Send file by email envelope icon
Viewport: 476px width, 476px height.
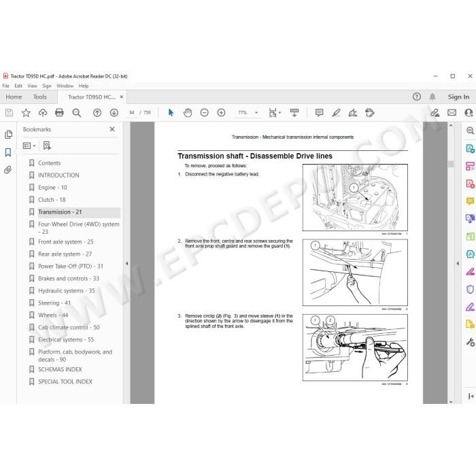[452, 113]
